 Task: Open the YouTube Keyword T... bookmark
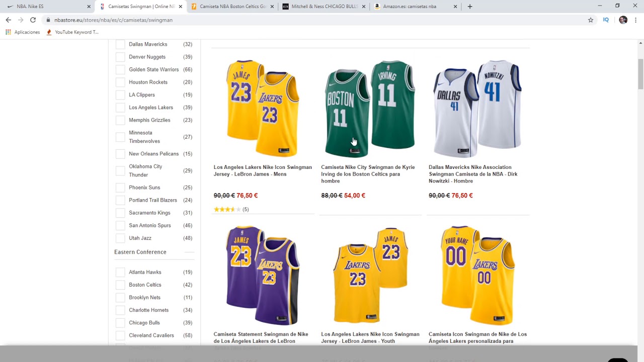(x=72, y=32)
